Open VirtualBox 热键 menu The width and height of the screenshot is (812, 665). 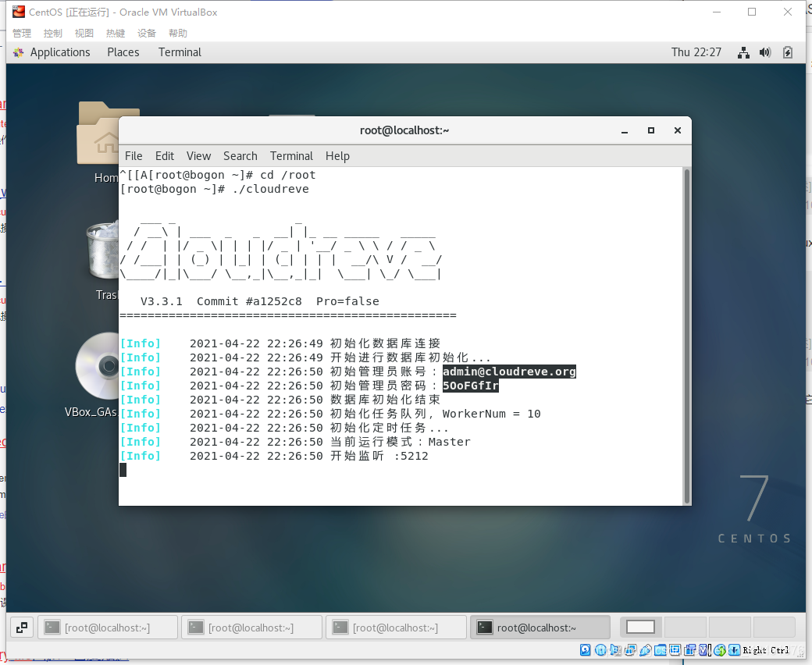(116, 33)
